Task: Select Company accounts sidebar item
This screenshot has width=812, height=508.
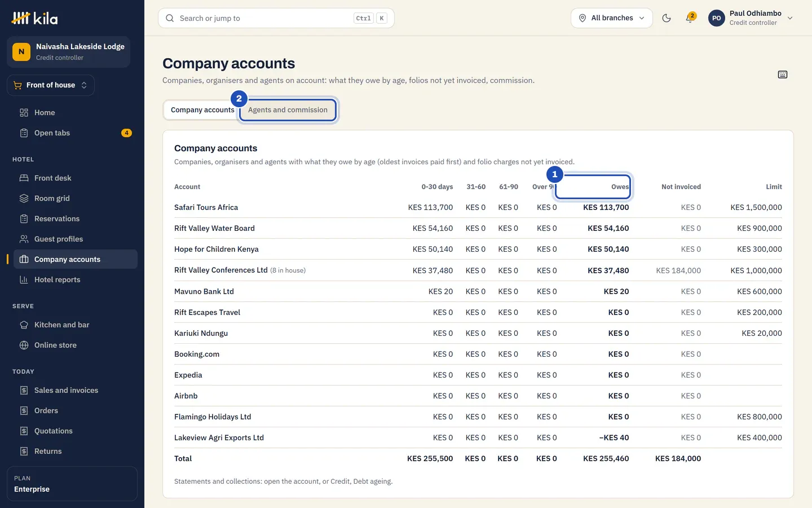Action: [76, 259]
